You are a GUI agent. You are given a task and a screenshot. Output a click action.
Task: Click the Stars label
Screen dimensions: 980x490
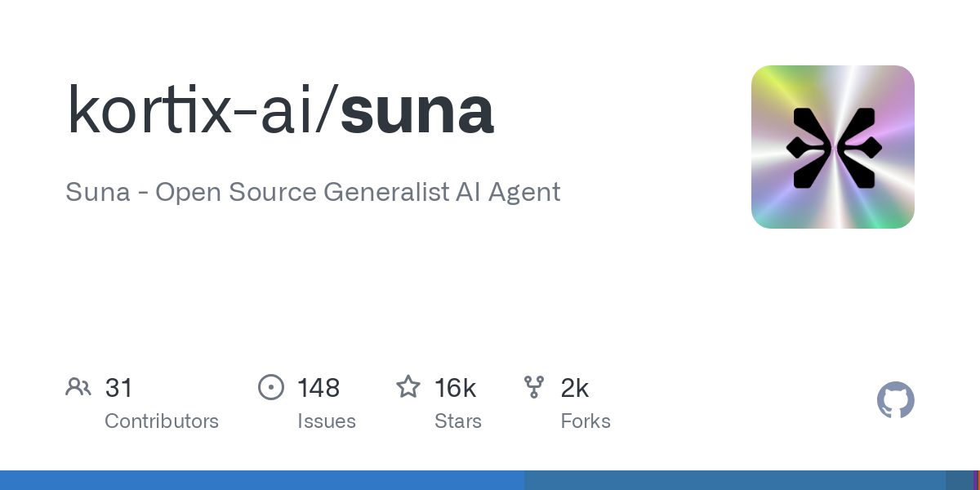coord(458,421)
